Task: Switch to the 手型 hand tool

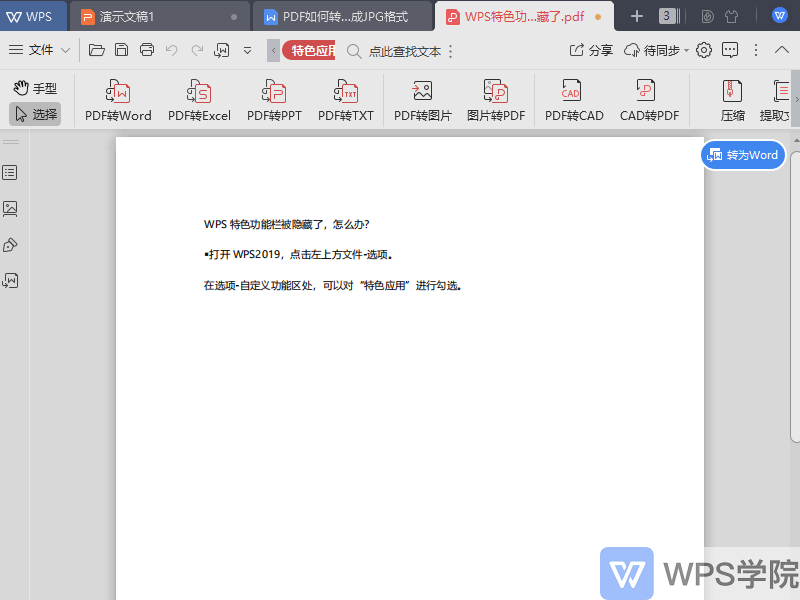Action: tap(34, 87)
